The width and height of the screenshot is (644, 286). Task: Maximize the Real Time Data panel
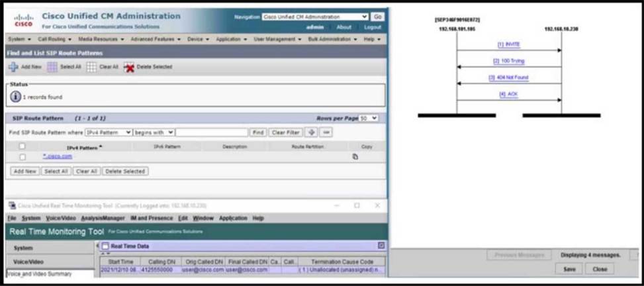pos(381,246)
